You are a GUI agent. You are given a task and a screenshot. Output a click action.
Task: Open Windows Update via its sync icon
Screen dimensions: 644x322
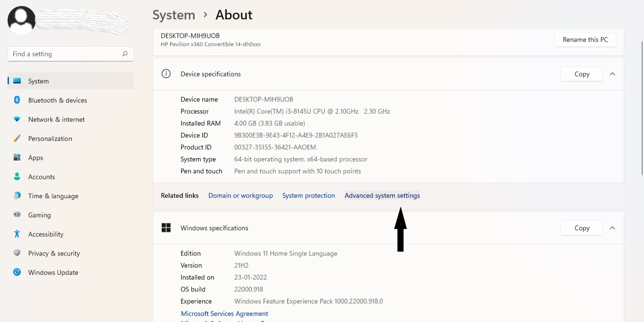pyautogui.click(x=17, y=272)
